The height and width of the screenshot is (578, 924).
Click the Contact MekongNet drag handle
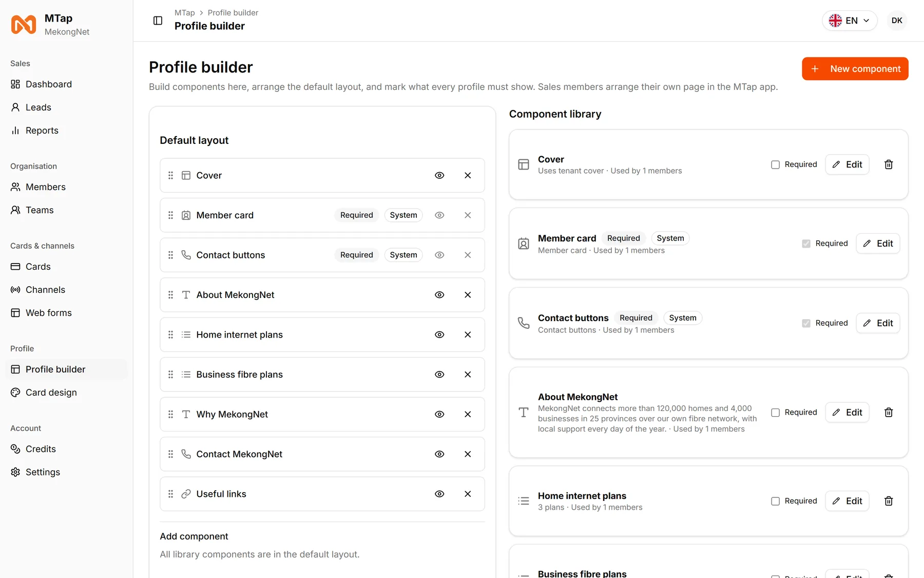tap(170, 454)
